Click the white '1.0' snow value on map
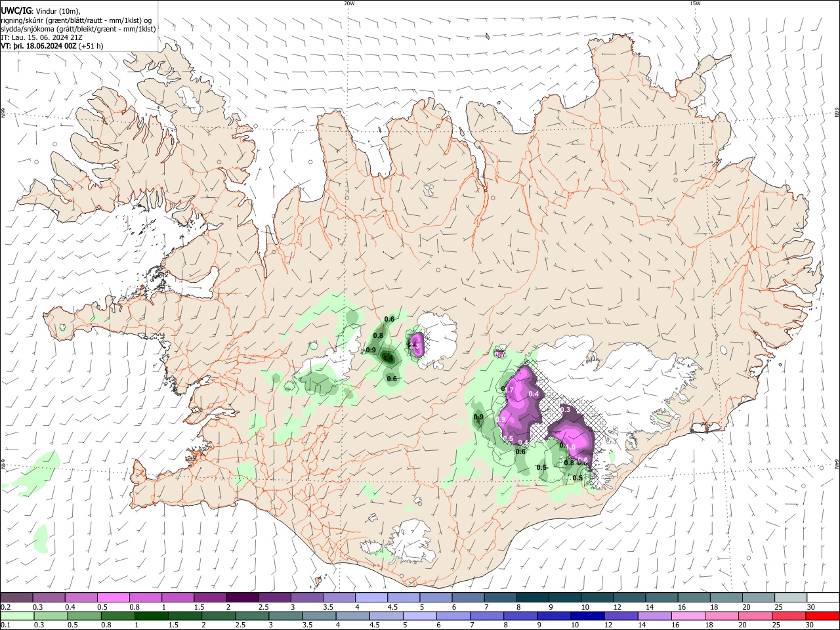Screen dimensions: 840x630 [570, 448]
